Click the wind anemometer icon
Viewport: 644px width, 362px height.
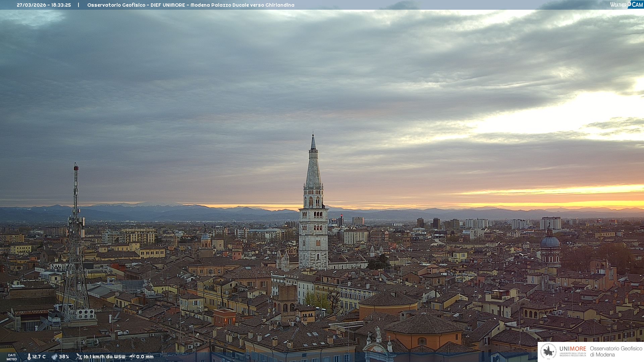click(79, 357)
